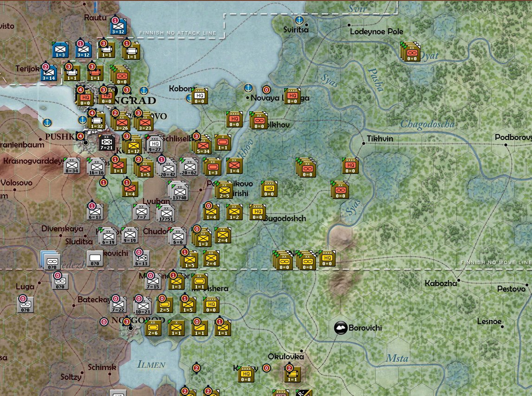
Task: Click the Borovichi town name
Action: tap(365, 328)
